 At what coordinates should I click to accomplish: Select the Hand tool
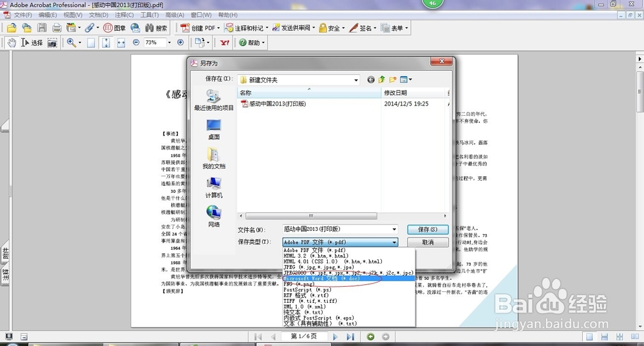point(12,42)
